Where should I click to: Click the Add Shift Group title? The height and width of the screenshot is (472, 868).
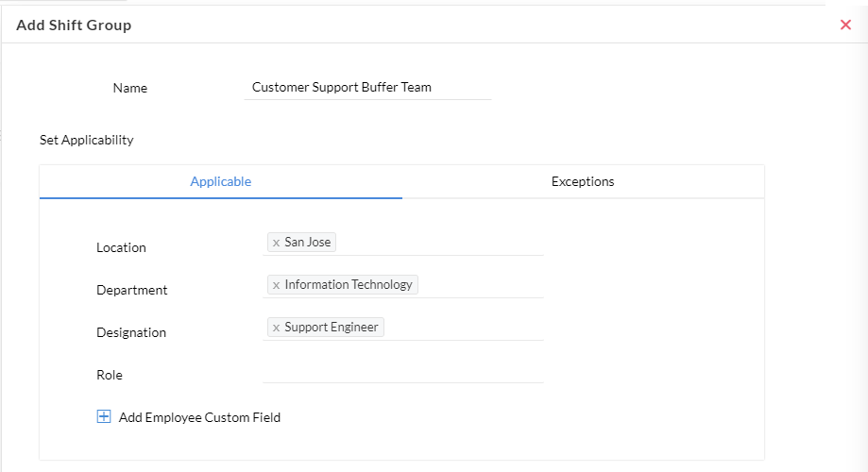pyautogui.click(x=74, y=25)
